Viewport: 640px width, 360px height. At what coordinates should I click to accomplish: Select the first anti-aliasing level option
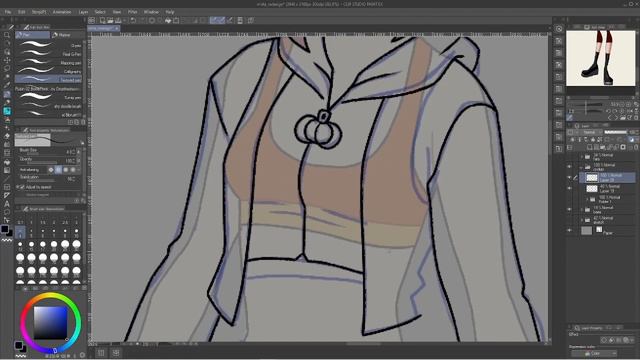click(x=51, y=169)
